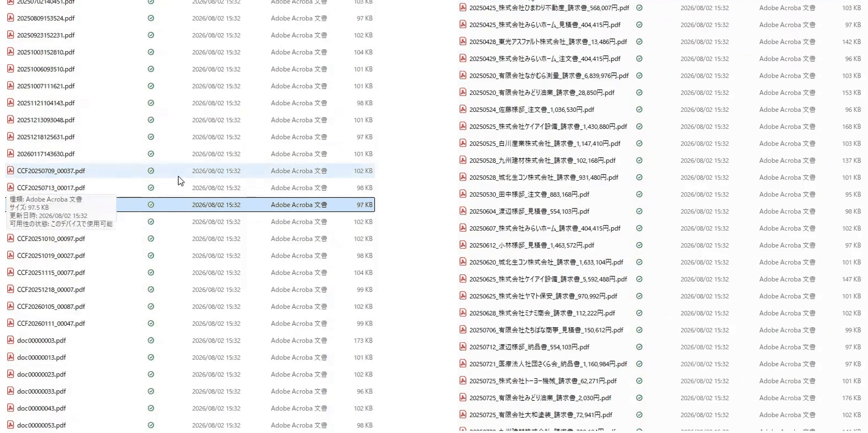This screenshot has width=868, height=433.
Task: Click the sync status icon for 20251213093048.pdf
Action: (x=151, y=120)
